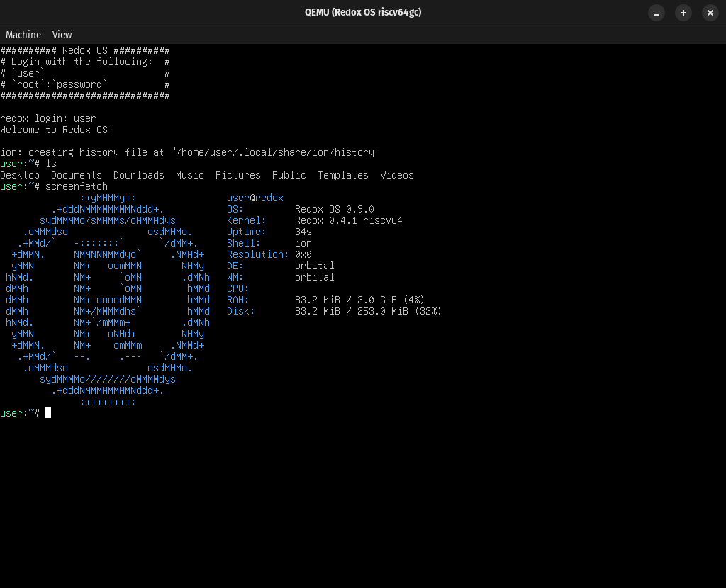Click the ion history file path message
This screenshot has width=726, height=588.
[190, 152]
